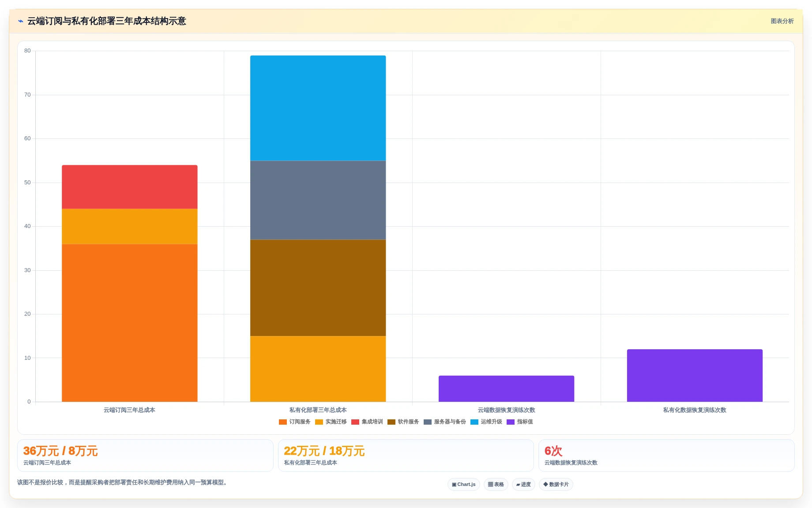
Task: Click the gray 服务器与备份 bar segment
Action: [318, 200]
